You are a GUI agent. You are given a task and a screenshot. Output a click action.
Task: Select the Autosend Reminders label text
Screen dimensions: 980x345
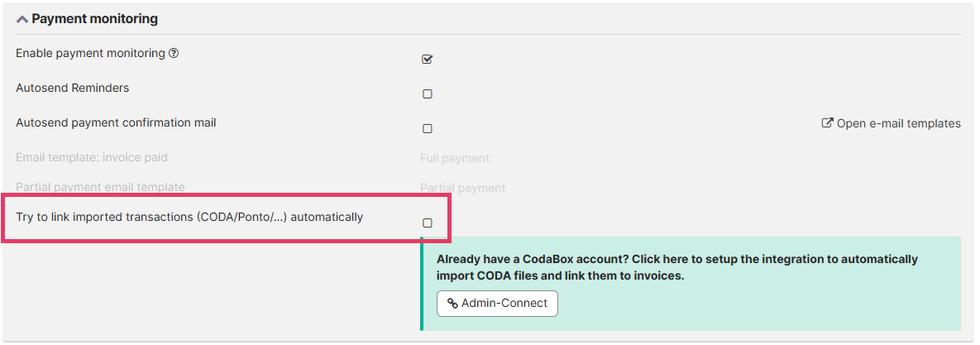[x=73, y=88]
